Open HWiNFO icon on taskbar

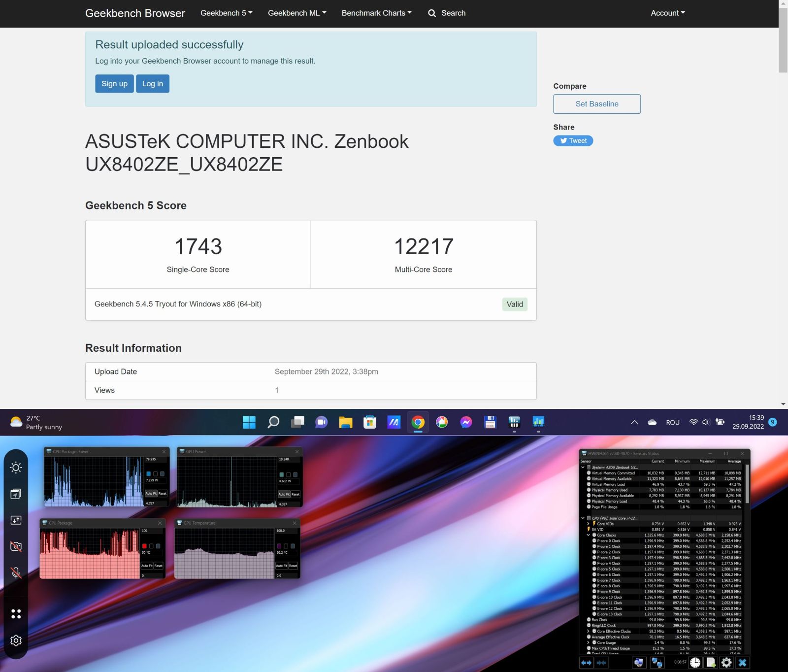[514, 422]
